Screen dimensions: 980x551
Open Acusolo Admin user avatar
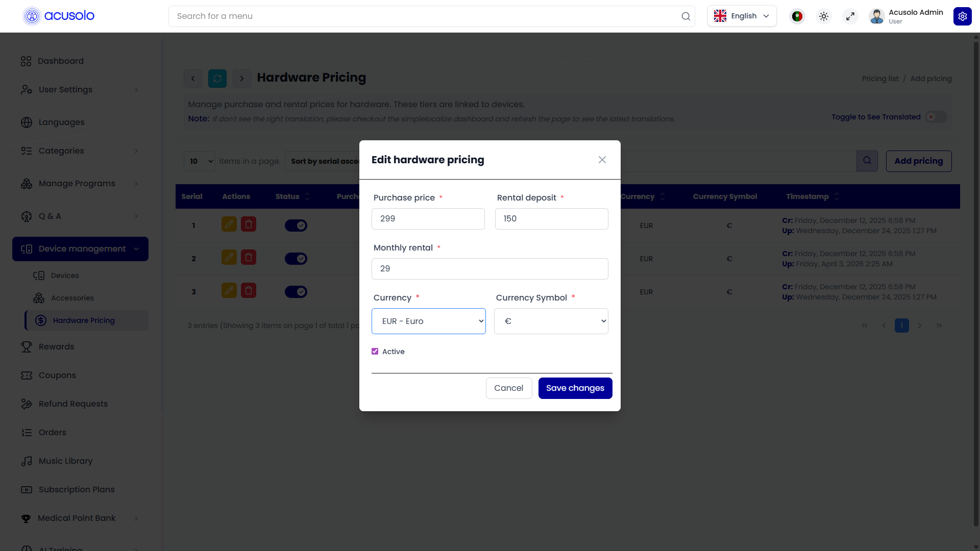tap(876, 16)
